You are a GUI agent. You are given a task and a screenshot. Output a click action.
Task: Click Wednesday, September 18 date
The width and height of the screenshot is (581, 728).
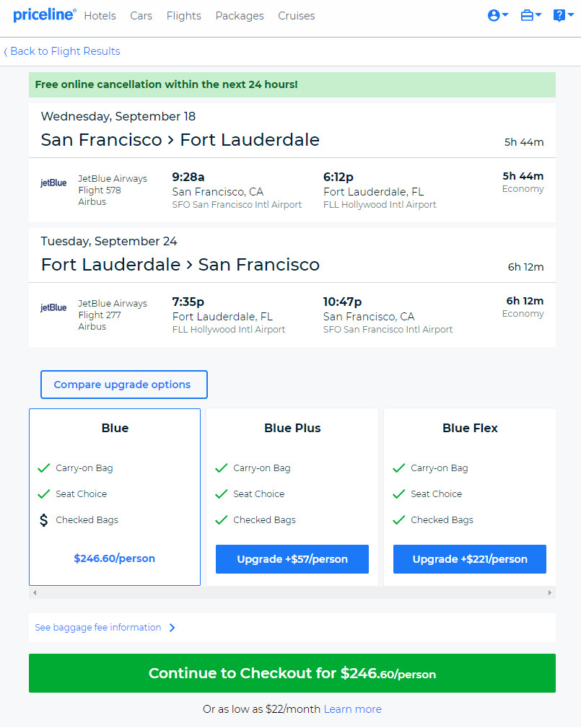coord(118,117)
